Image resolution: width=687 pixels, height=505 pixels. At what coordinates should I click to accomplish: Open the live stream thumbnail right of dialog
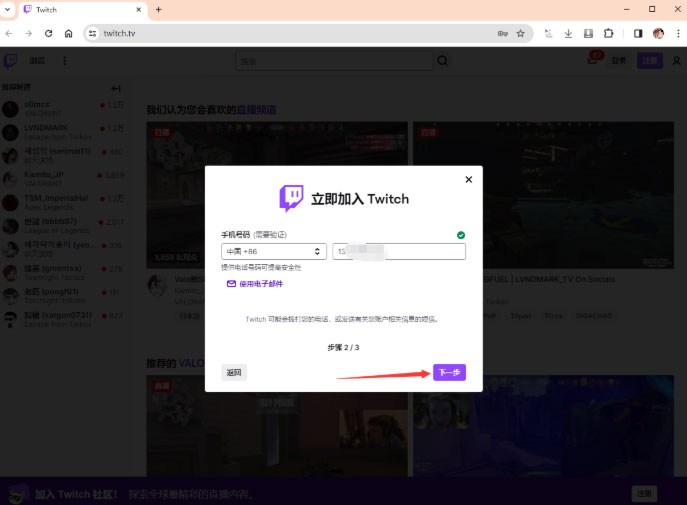pos(543,195)
